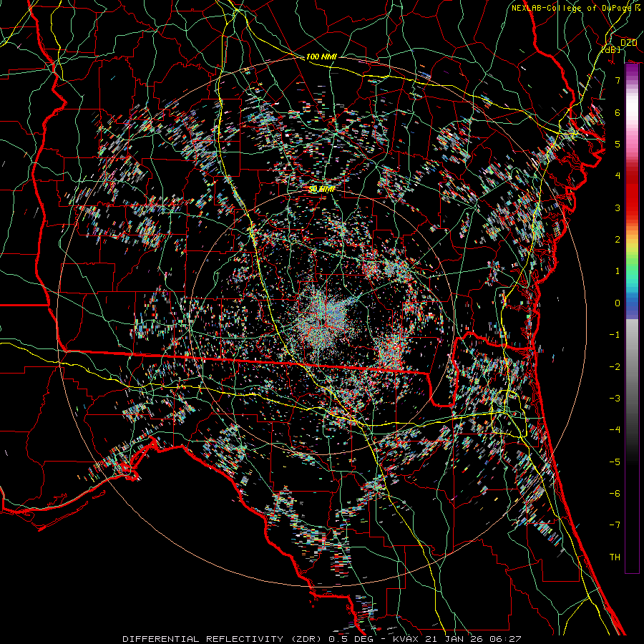Screen dimensions: 644x644
Task: Click the -6 value on the color scale
Action: click(615, 494)
